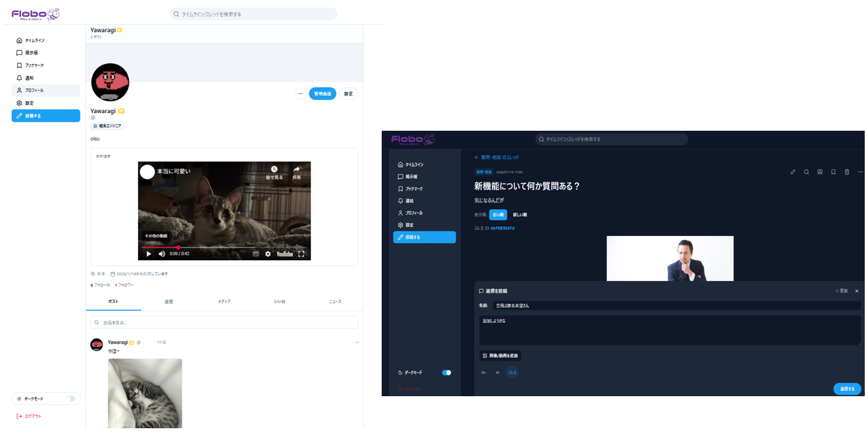
Task: Expand thread more options ellipsis menu
Action: pyautogui.click(x=860, y=172)
